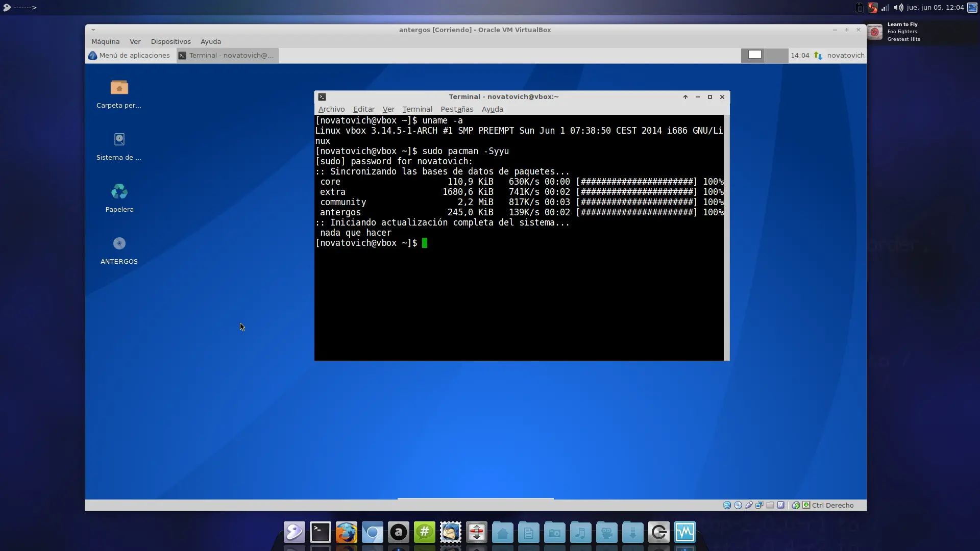Launch the terminal from the dock

[321, 533]
